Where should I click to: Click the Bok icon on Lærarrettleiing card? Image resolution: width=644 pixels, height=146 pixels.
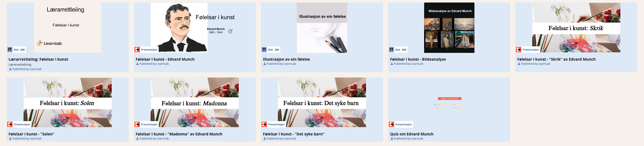(x=10, y=50)
